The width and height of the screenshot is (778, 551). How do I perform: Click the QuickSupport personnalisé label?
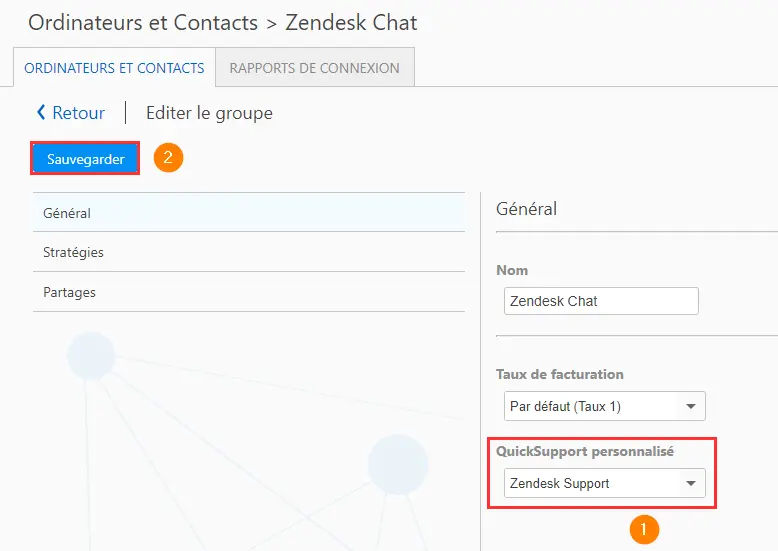coord(585,451)
